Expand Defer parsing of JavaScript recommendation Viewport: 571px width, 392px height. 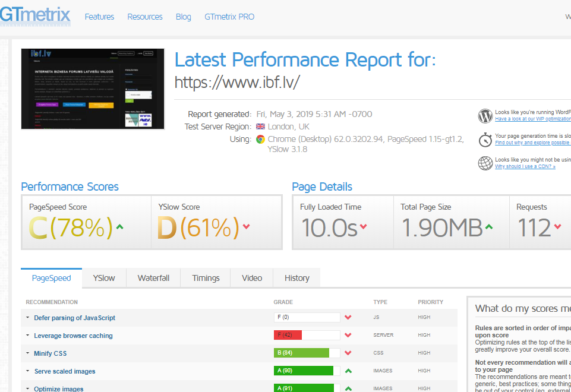point(74,318)
